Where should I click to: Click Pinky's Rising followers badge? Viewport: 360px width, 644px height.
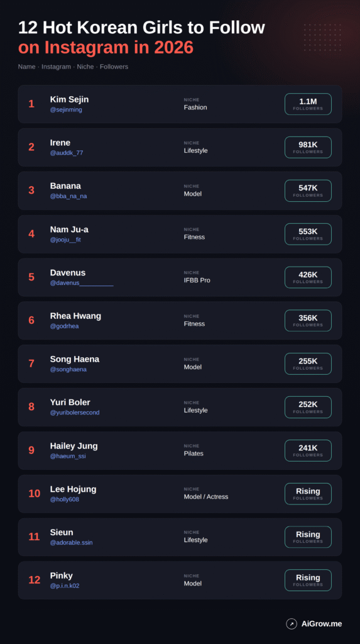point(308,580)
